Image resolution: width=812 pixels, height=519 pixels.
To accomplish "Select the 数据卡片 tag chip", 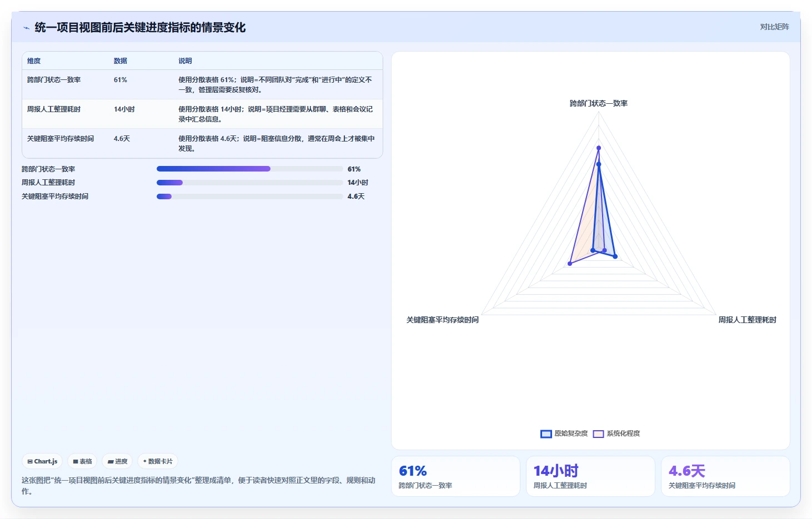I will [158, 461].
